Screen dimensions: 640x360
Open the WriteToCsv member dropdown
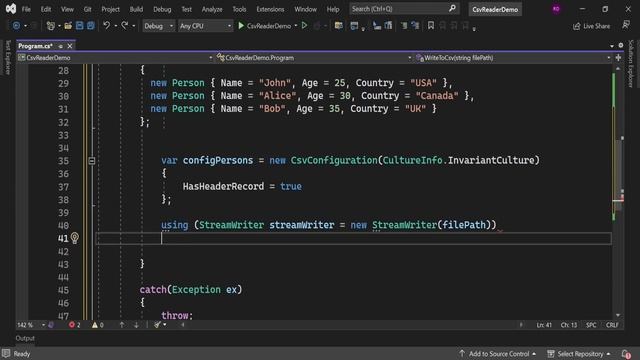tap(513, 58)
